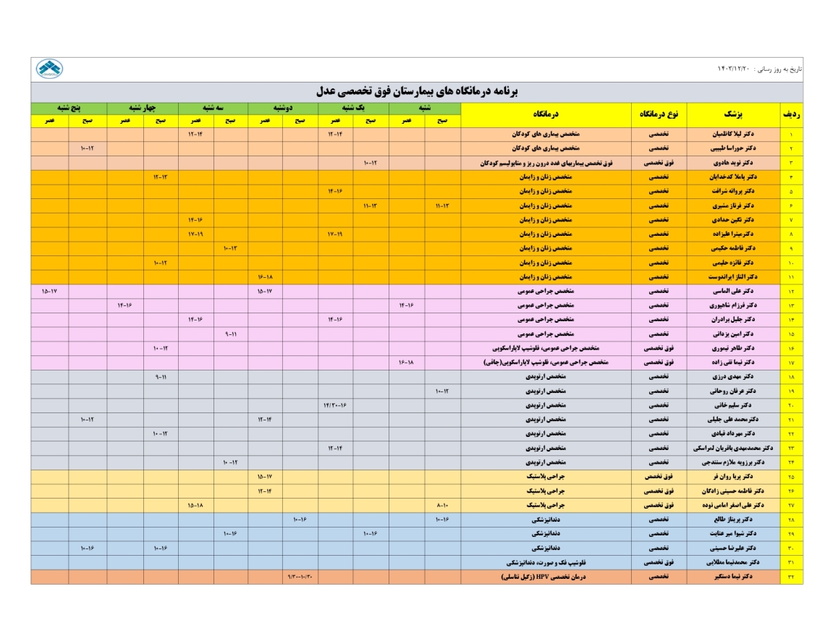Click the سه شنبه day header
833x644 pixels.
pyautogui.click(x=213, y=109)
